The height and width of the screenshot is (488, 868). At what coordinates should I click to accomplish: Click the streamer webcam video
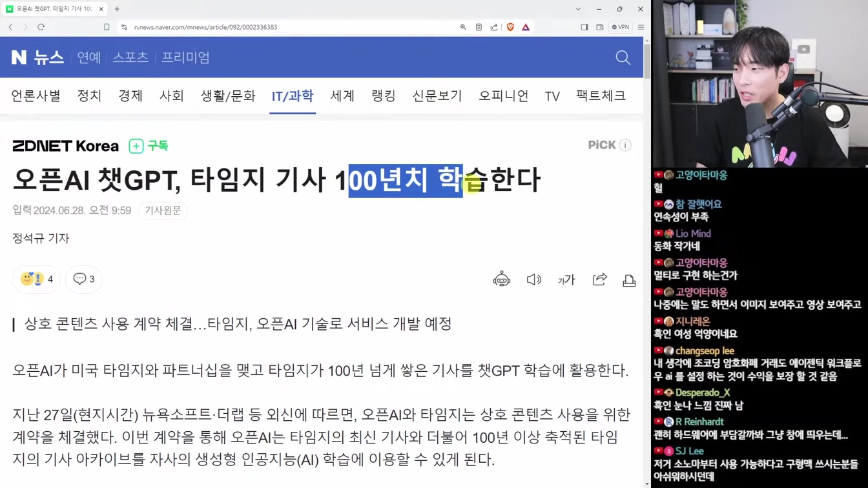759,84
